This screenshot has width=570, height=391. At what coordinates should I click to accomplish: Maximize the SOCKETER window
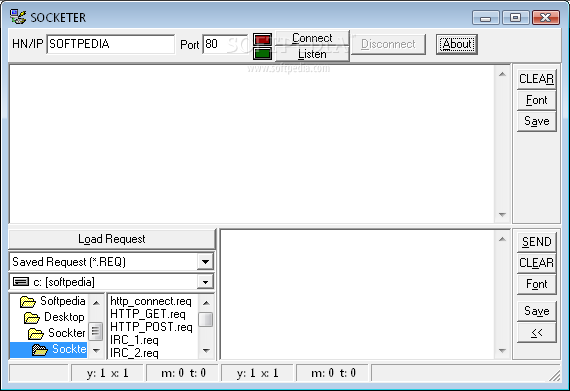coord(515,17)
